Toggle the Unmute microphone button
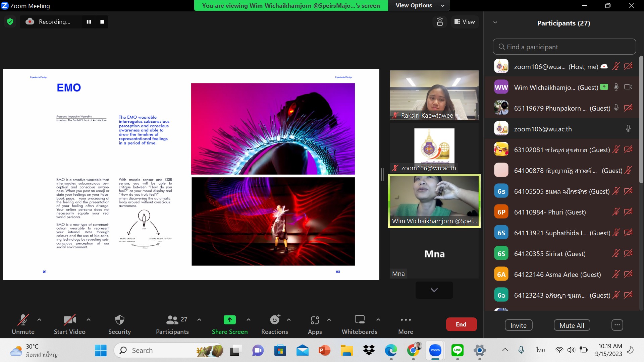Screen dimensions: 644x362 pyautogui.click(x=23, y=320)
